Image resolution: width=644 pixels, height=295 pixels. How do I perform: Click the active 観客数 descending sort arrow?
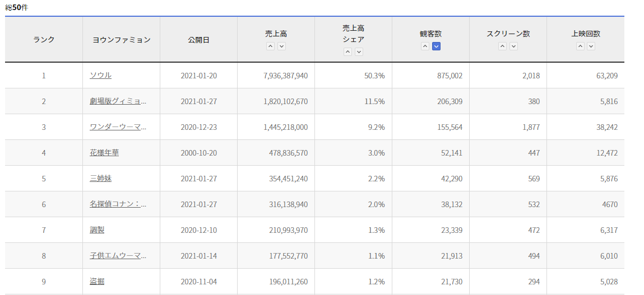437,46
